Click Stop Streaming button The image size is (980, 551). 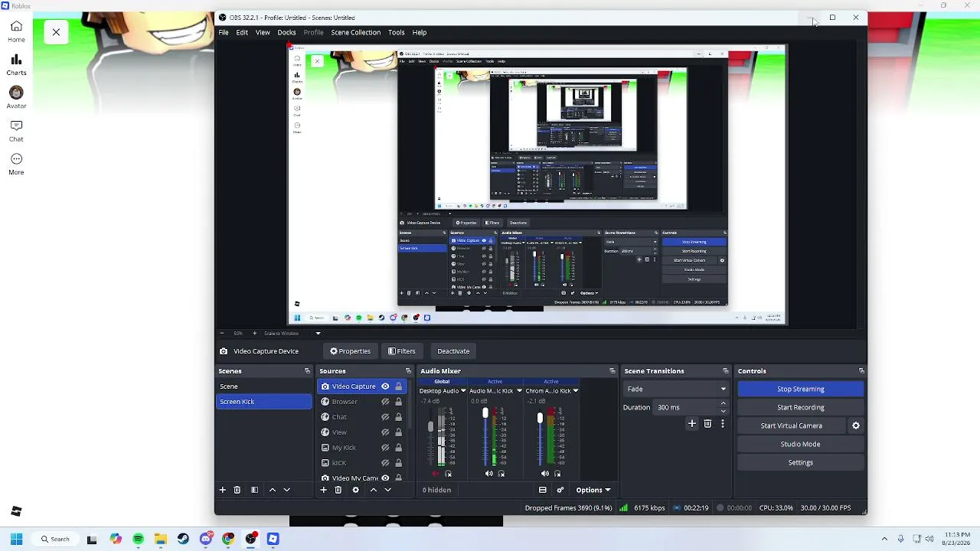point(801,389)
